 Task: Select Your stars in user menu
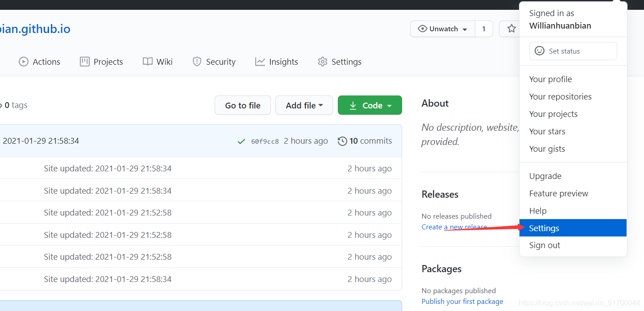[573, 131]
